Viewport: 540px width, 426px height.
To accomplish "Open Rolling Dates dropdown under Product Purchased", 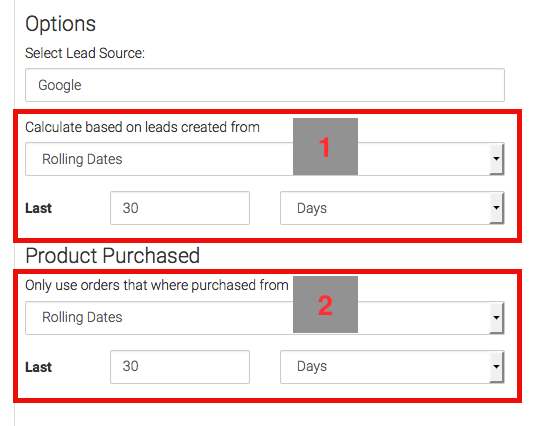I will click(x=265, y=318).
